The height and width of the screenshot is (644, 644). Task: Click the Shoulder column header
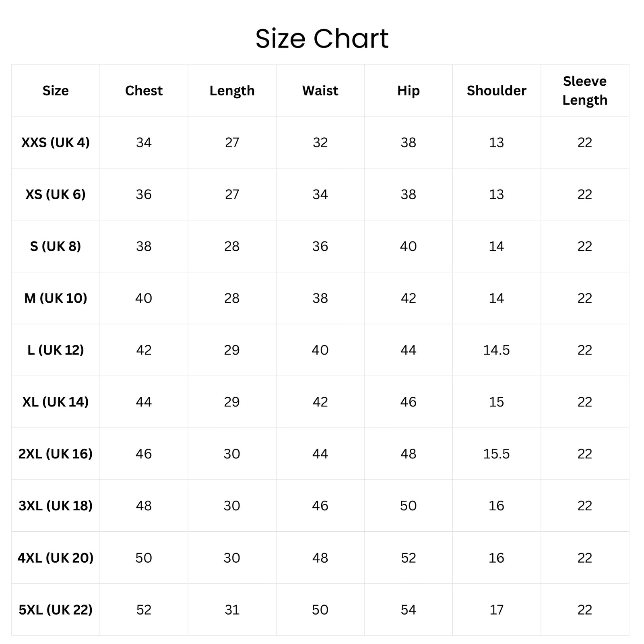tap(496, 91)
